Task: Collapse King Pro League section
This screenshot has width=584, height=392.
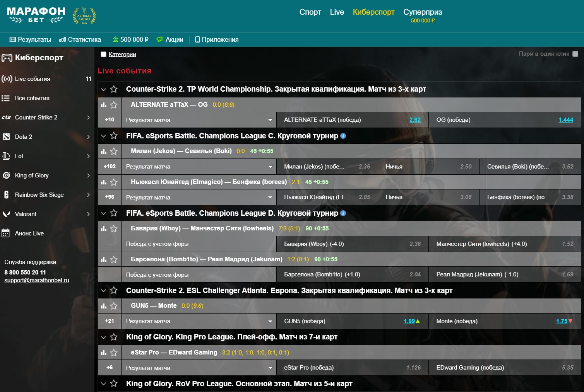Action: (103, 337)
